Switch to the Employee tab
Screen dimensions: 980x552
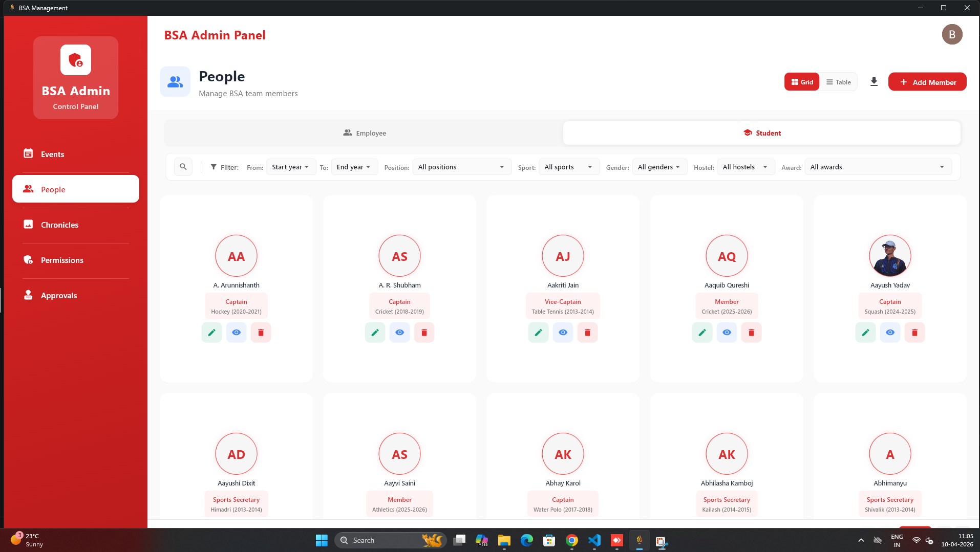click(x=364, y=133)
